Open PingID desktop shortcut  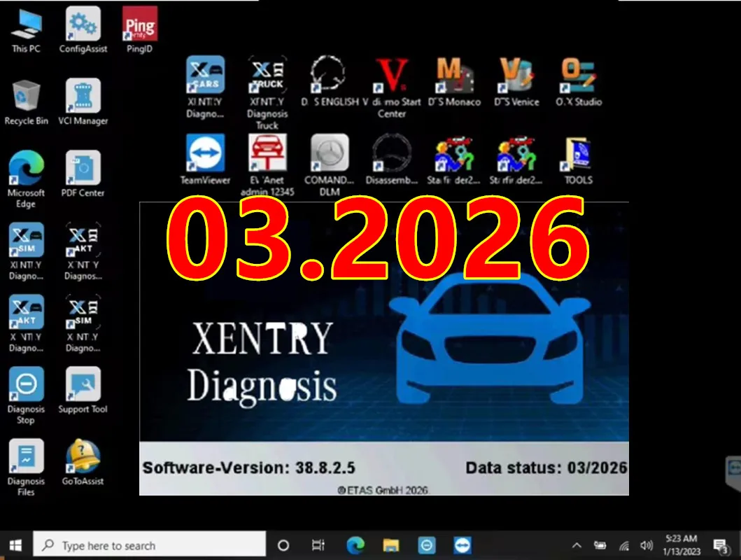tap(139, 29)
